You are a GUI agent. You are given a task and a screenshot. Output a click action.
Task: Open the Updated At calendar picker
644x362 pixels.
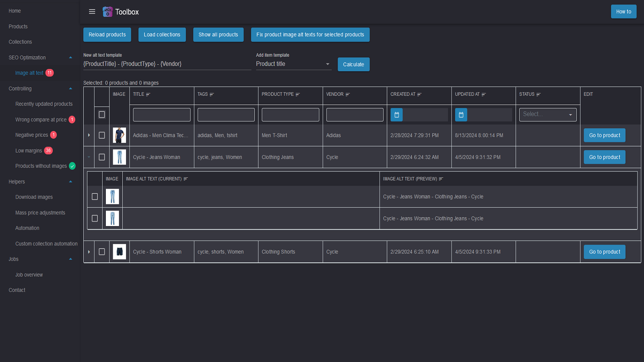coord(461,115)
